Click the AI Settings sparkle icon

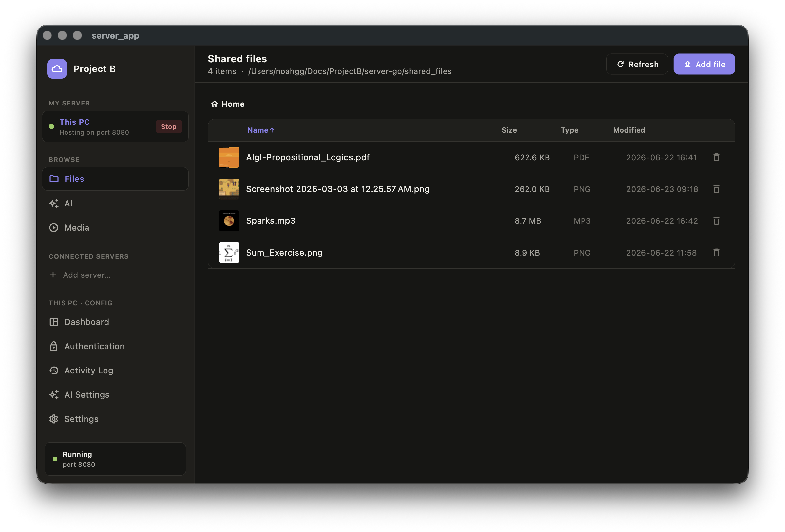(54, 395)
